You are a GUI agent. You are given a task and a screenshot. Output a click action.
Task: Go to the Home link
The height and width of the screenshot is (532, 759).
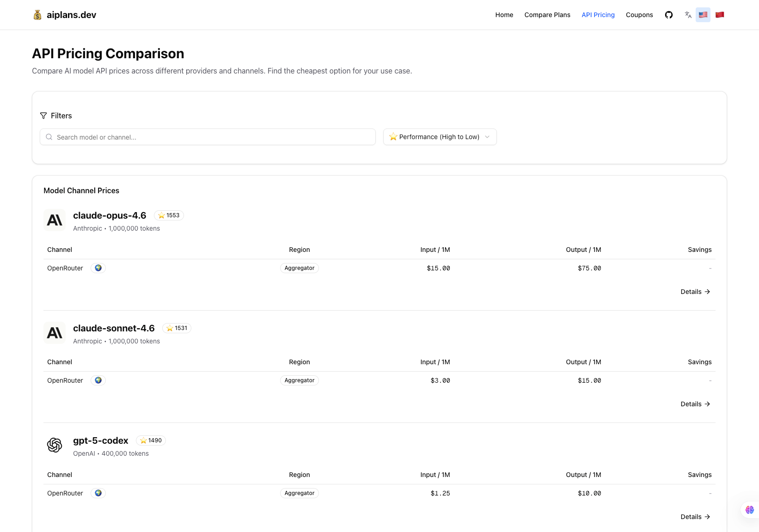point(504,14)
